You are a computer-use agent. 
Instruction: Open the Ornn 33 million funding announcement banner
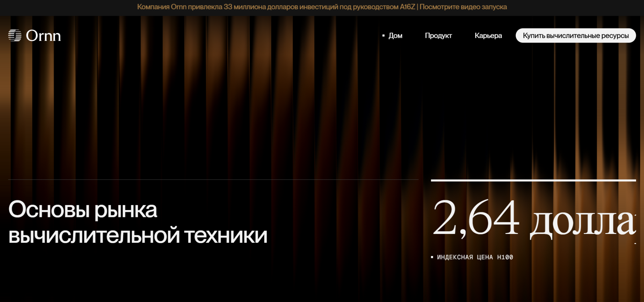point(322,7)
